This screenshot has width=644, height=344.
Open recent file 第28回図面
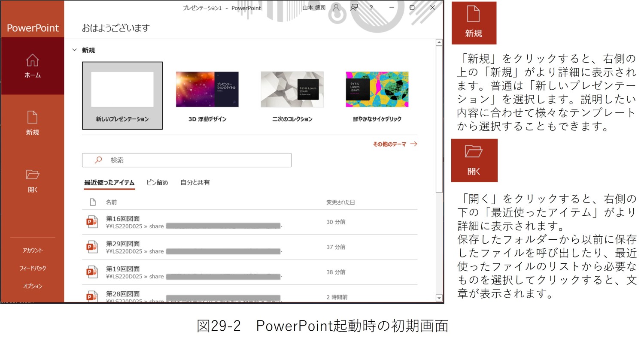tap(249, 294)
